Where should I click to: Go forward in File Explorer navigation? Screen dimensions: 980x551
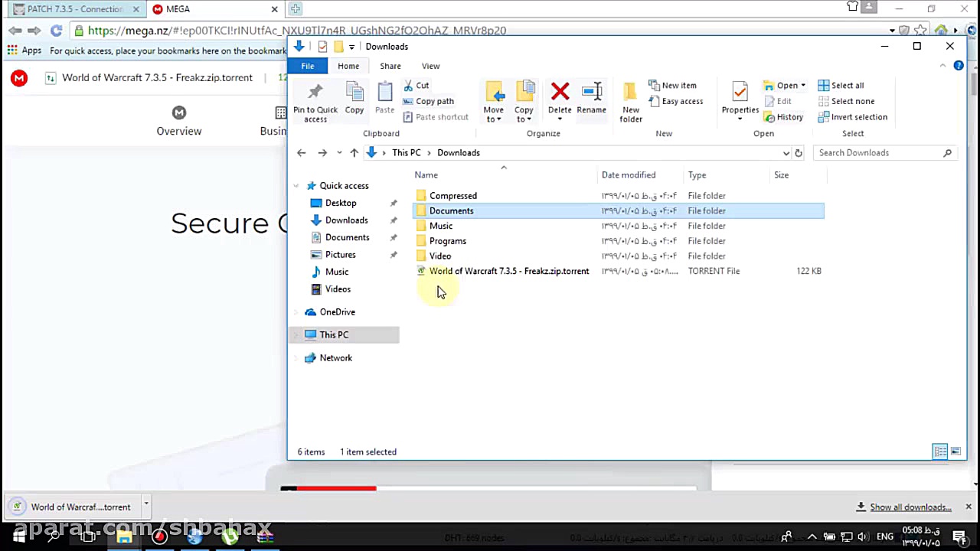pos(322,153)
